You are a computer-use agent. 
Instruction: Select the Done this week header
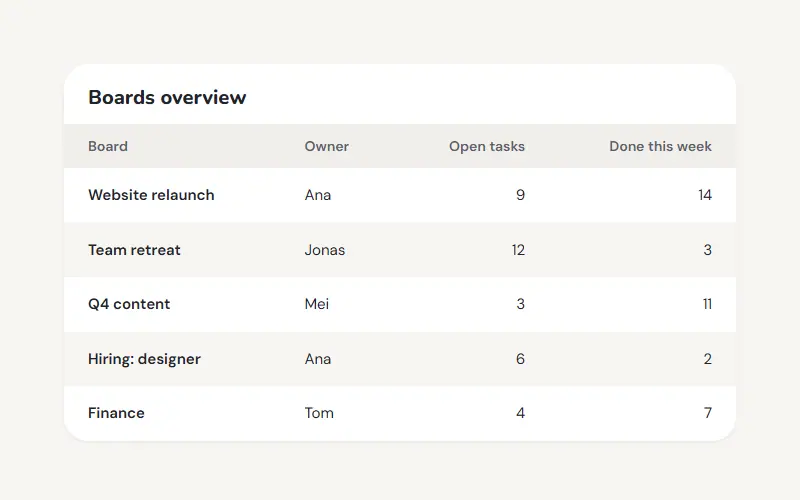660,146
